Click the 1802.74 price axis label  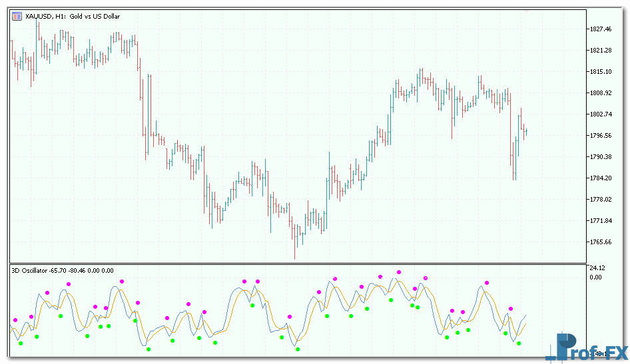[x=600, y=114]
